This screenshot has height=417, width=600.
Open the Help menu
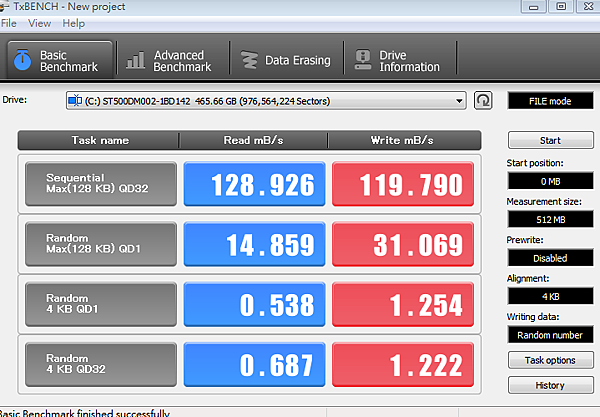click(x=73, y=23)
